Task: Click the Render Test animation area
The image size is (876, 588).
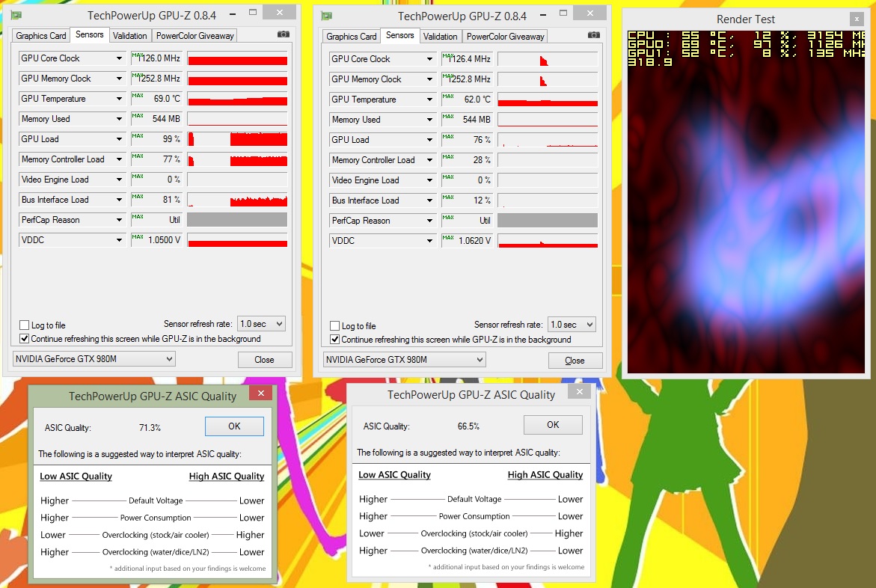Action: pyautogui.click(x=746, y=201)
